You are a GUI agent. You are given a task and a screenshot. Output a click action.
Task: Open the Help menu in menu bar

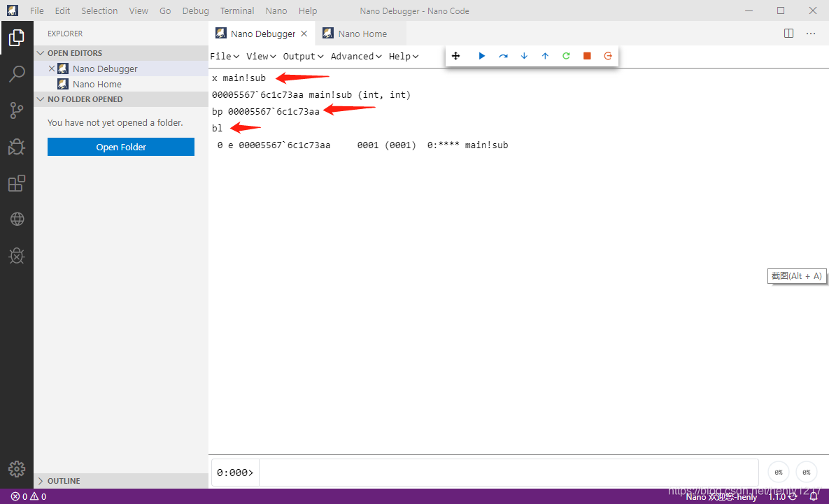[x=308, y=10]
